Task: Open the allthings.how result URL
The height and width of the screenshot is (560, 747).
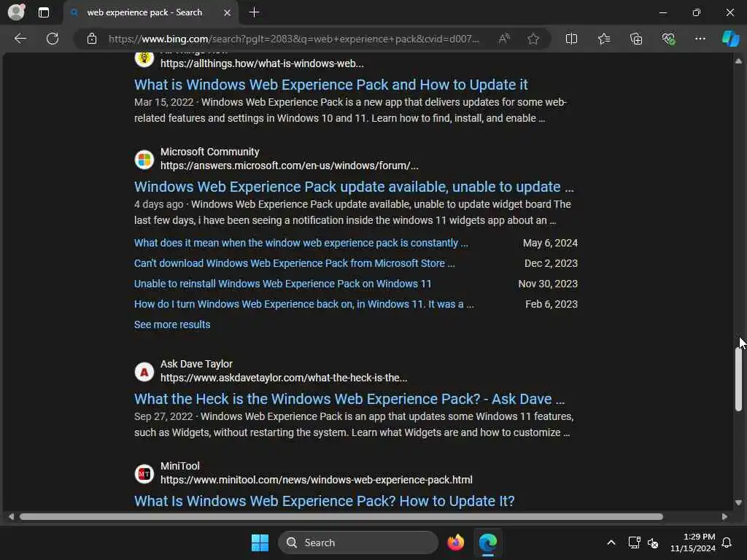Action: point(262,64)
